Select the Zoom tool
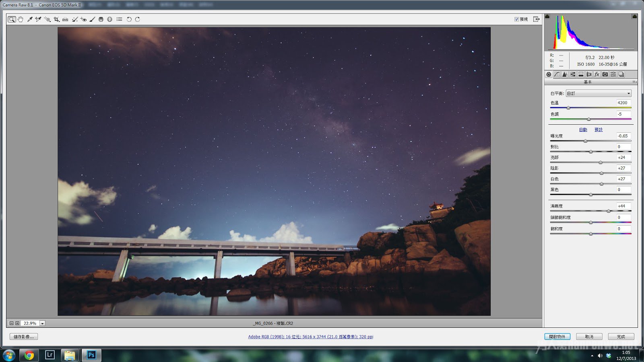The image size is (644, 362). [12, 19]
